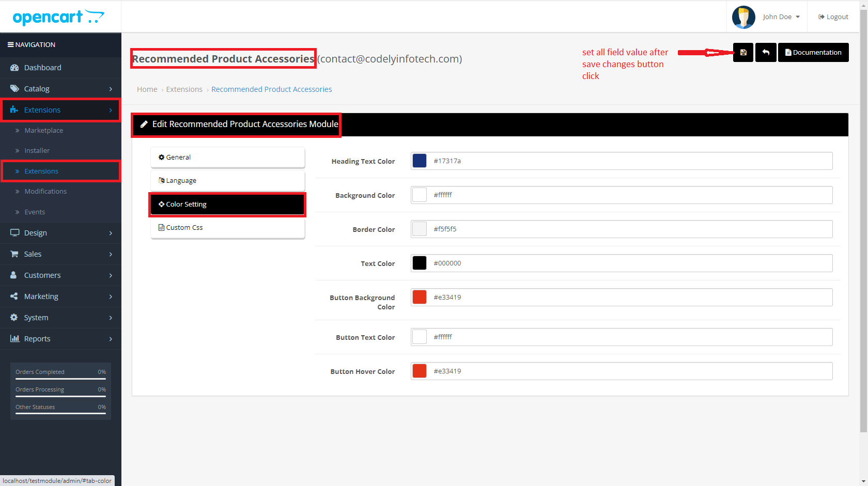Expand the John Doe user dropdown
This screenshot has width=868, height=486.
point(781,17)
